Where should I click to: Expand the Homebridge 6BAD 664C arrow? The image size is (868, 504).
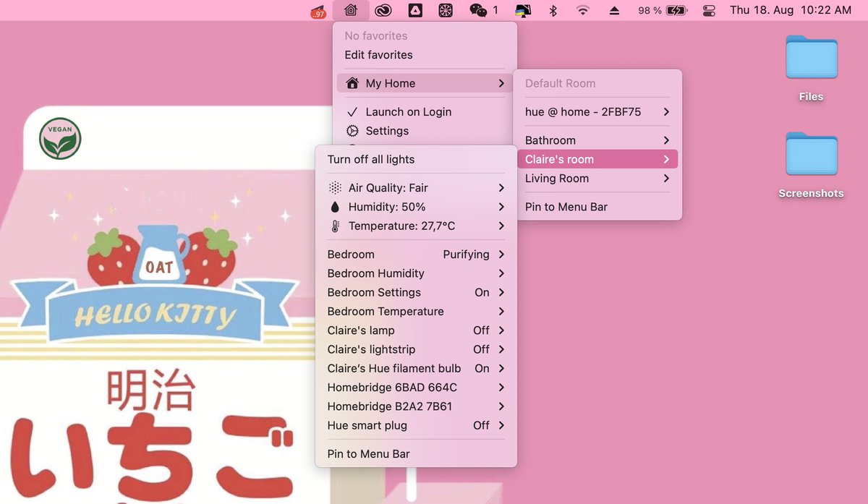[501, 388]
